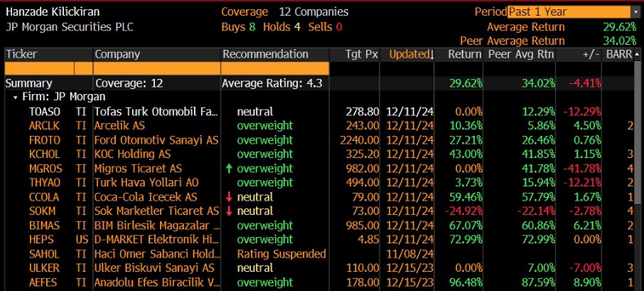Click the downgrade arrow on Sok Marketler row
This screenshot has height=291, width=644.
click(x=229, y=211)
